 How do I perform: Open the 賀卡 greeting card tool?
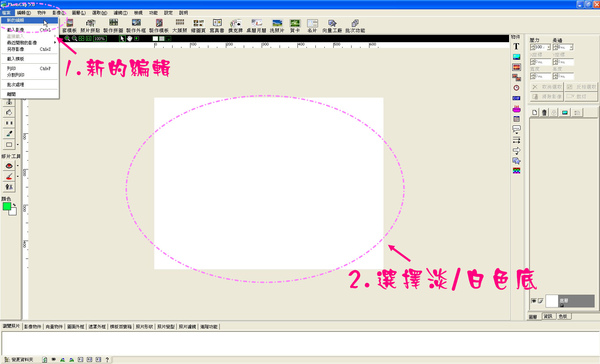[295, 26]
